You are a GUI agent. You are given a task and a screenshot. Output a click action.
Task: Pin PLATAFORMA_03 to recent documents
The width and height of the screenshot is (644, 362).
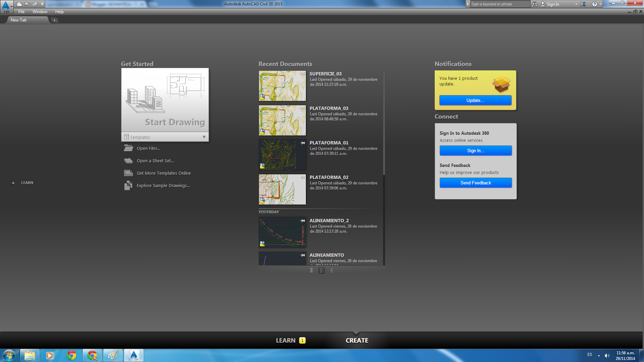click(x=303, y=109)
